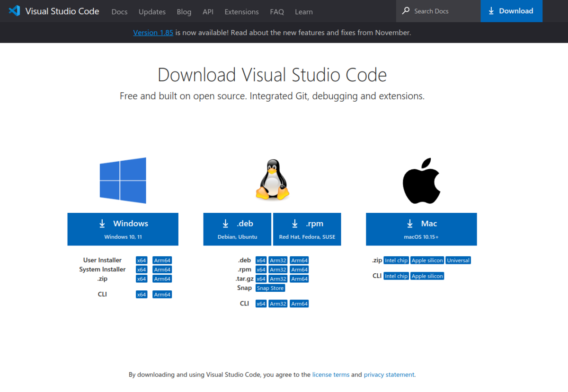
Task: Focus the Search Docs field
Action: 438,11
